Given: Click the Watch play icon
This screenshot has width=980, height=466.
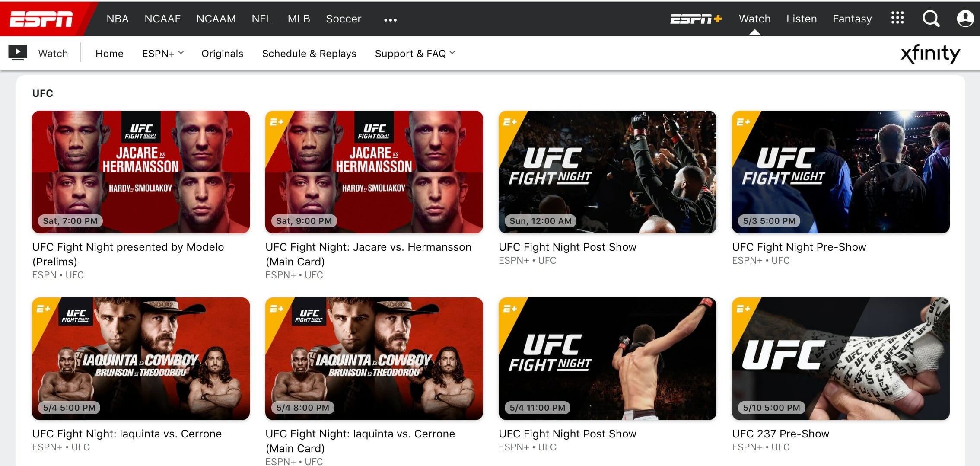Looking at the screenshot, I should tap(18, 53).
